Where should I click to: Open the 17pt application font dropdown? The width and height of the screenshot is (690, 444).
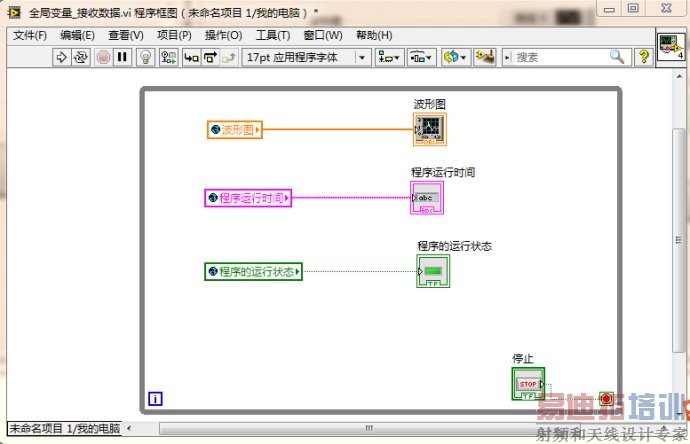tap(307, 57)
